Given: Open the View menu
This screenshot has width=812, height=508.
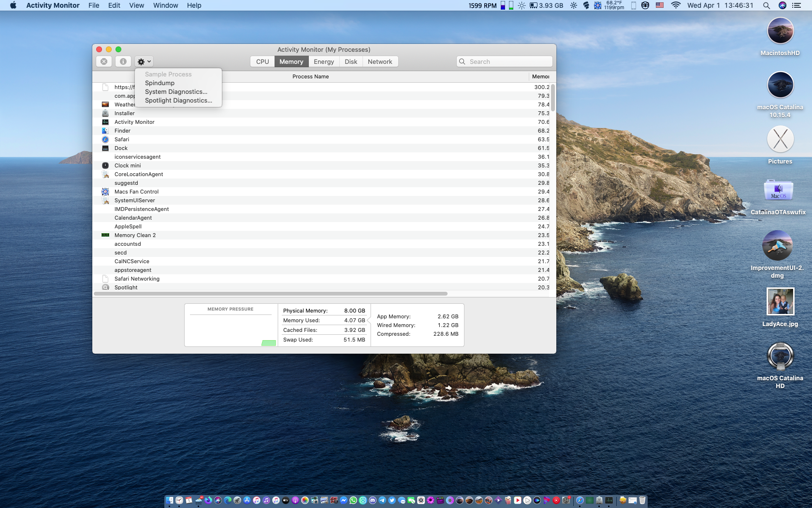Looking at the screenshot, I should (136, 5).
